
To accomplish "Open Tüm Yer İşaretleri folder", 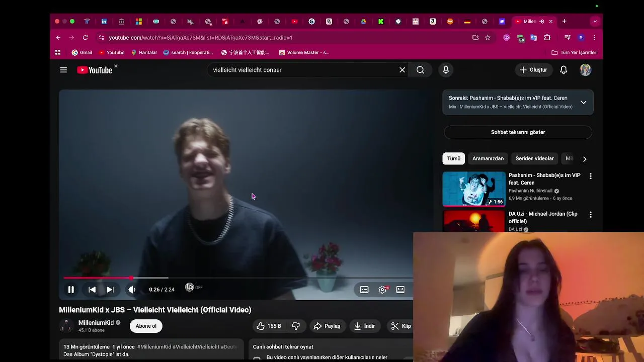I will (575, 52).
